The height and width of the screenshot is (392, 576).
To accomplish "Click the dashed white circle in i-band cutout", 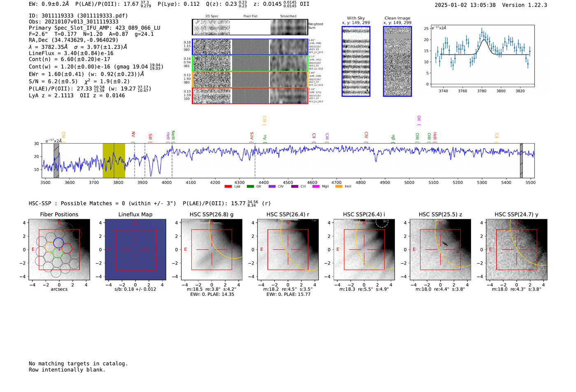I will (x=382, y=222).
